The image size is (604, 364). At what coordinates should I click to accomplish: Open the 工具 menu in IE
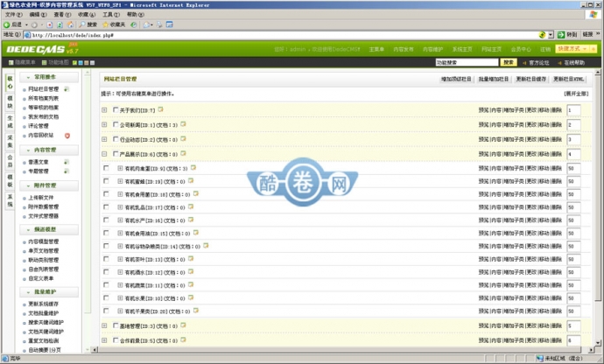[111, 15]
